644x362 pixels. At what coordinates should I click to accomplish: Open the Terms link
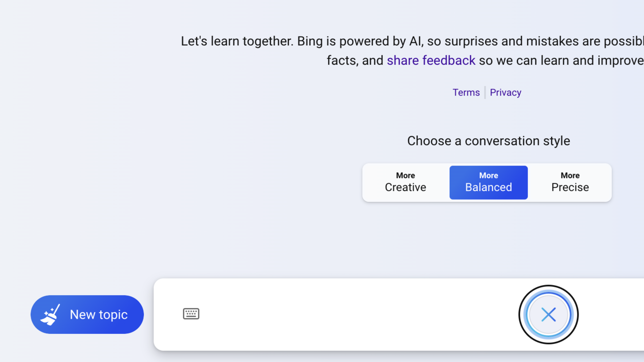pos(466,93)
